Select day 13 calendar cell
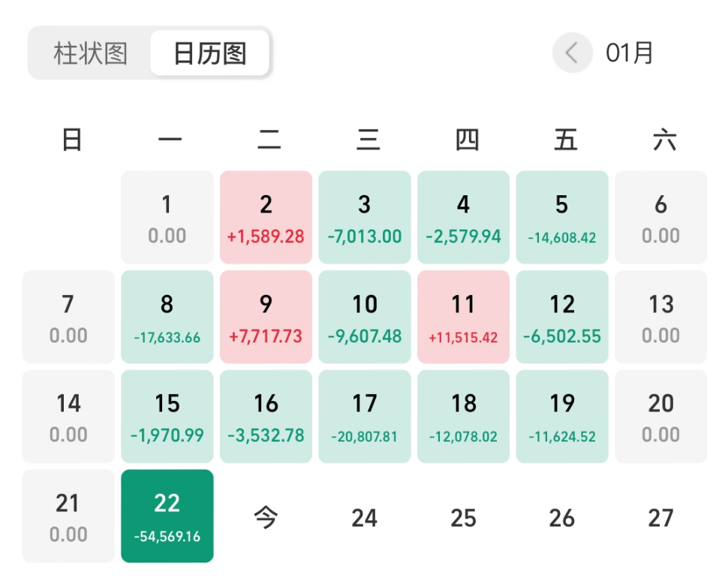 click(660, 317)
